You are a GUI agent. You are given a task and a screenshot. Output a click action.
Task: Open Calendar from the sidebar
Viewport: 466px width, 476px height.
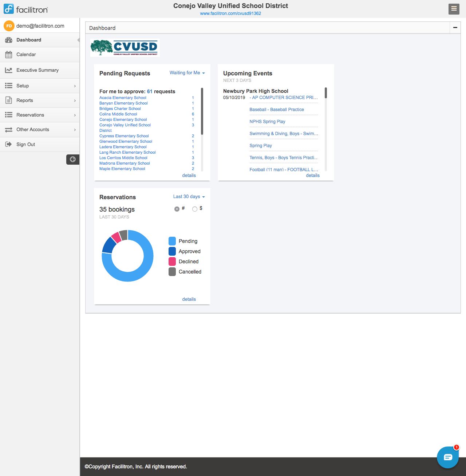(x=40, y=55)
